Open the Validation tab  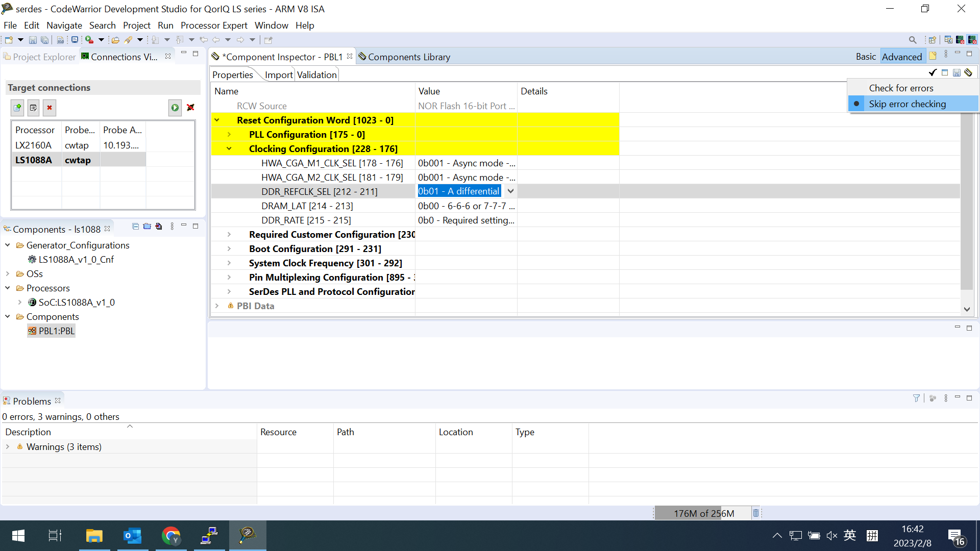point(316,75)
